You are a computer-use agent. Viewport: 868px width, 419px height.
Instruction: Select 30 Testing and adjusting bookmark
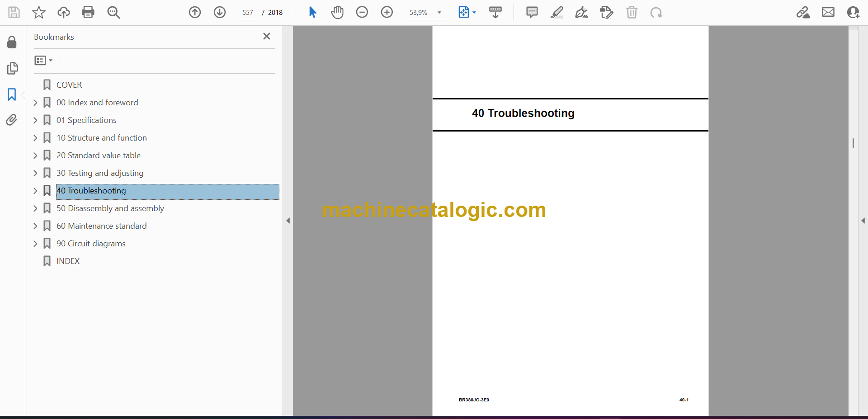(x=100, y=173)
